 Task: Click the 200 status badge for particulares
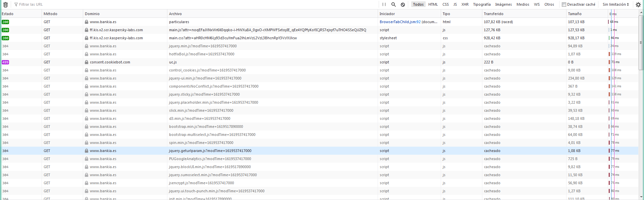click(x=5, y=22)
